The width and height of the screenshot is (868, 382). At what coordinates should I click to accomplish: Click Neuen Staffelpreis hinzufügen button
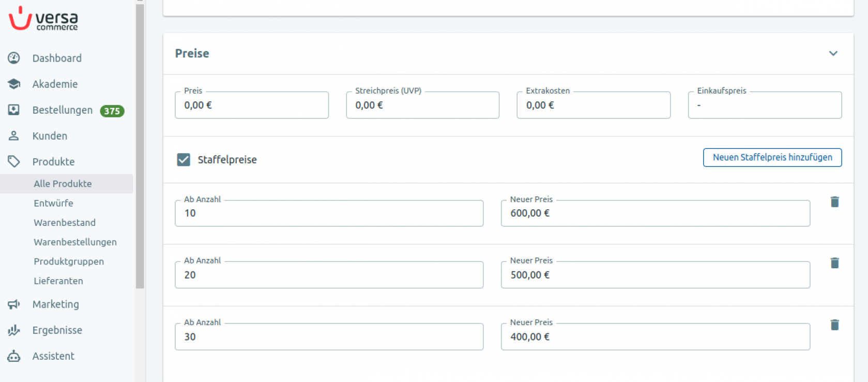pos(772,157)
